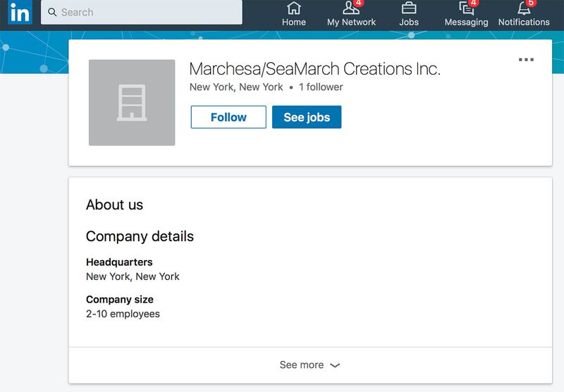
Task: Follow Marchesa/SeaMarch Creations Inc.
Action: point(228,117)
